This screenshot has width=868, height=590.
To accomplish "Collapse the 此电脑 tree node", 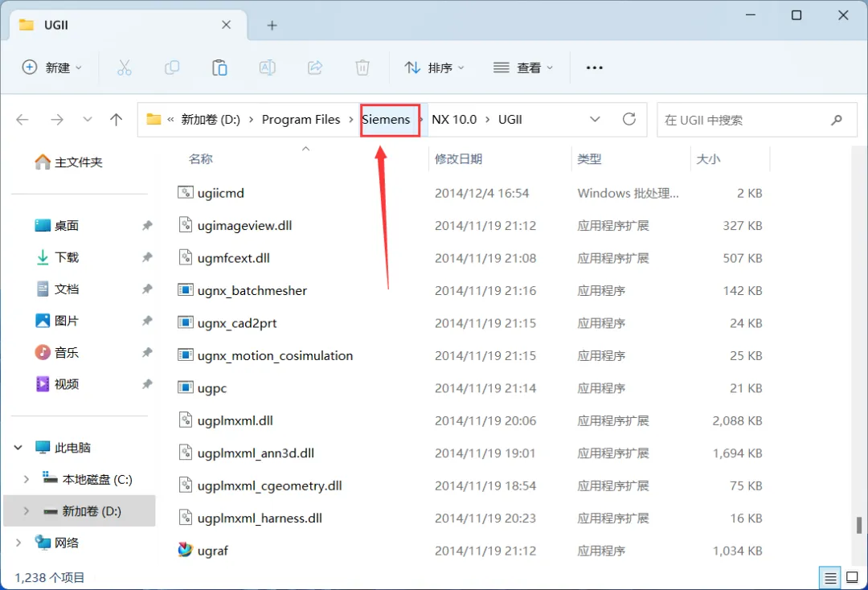I will (x=18, y=448).
